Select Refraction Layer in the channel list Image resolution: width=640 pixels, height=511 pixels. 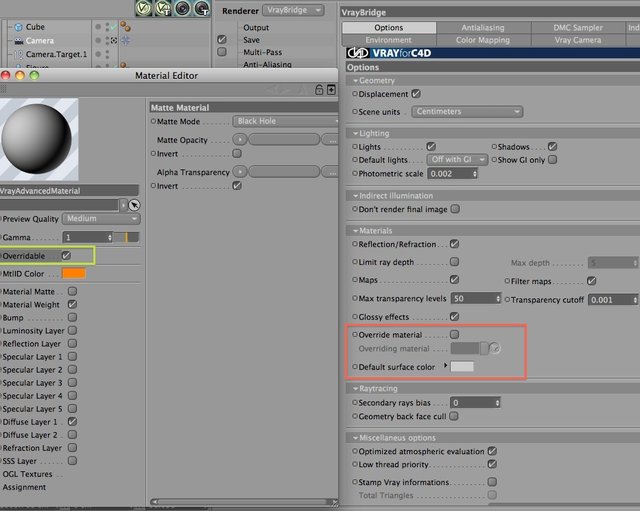click(32, 448)
